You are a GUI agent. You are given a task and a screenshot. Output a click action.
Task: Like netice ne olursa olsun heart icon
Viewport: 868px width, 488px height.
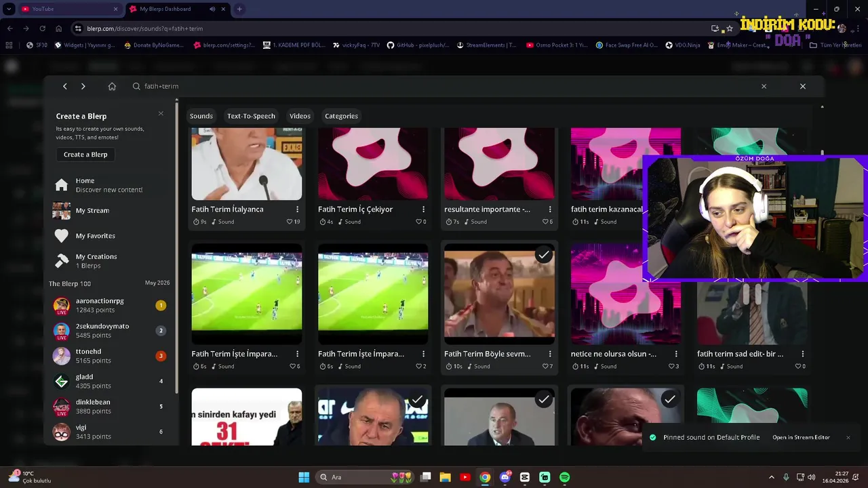coord(671,366)
